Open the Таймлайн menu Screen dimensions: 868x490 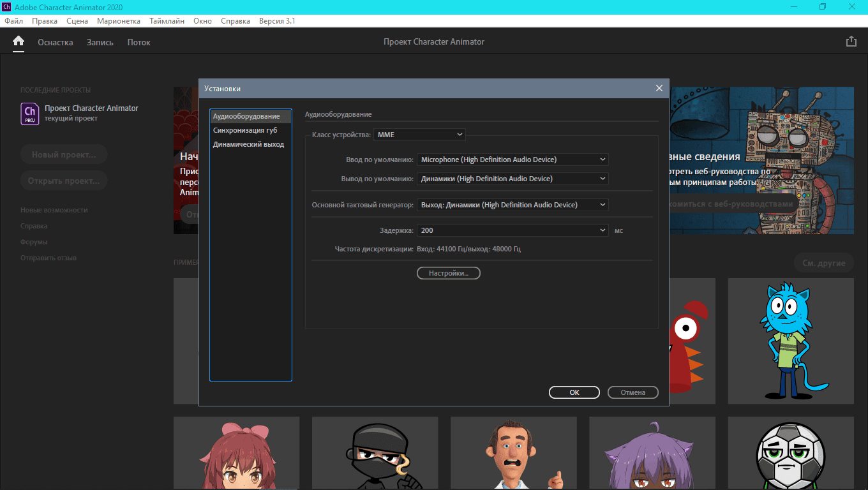(167, 21)
